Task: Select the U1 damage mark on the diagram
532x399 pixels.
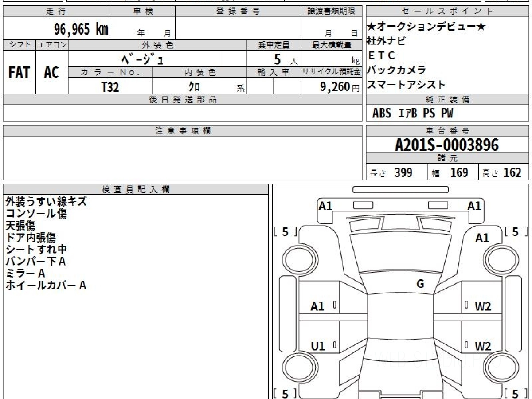Action: pyautogui.click(x=317, y=347)
